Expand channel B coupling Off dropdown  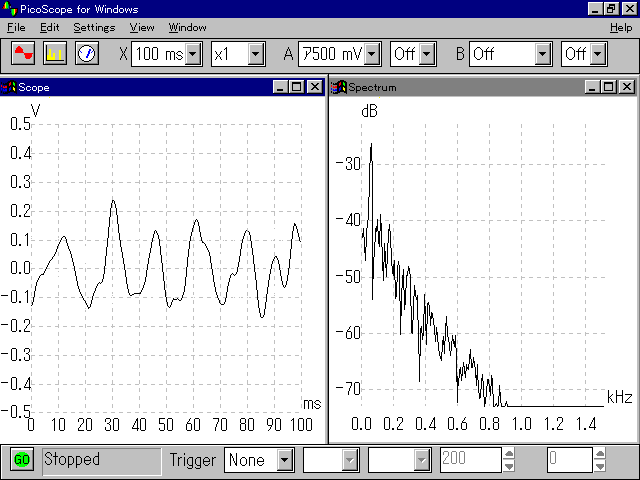[597, 54]
